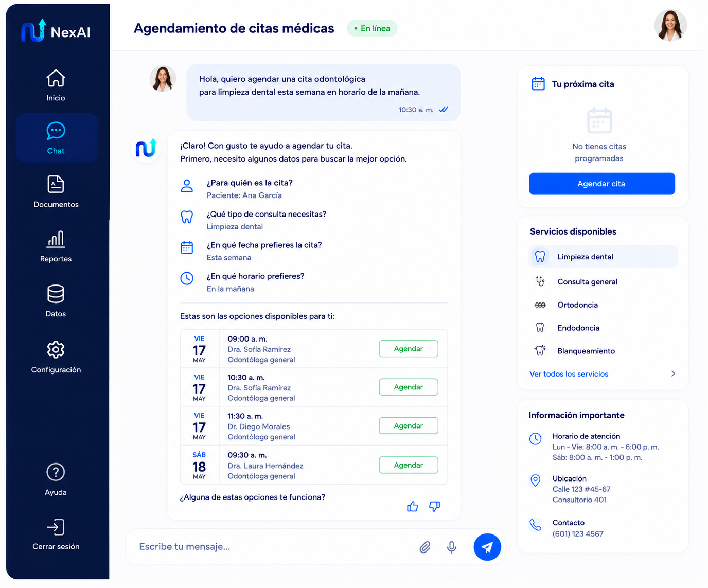Click the location pin icon beside Ubicación
Image resolution: width=708 pixels, height=588 pixels.
tap(536, 481)
